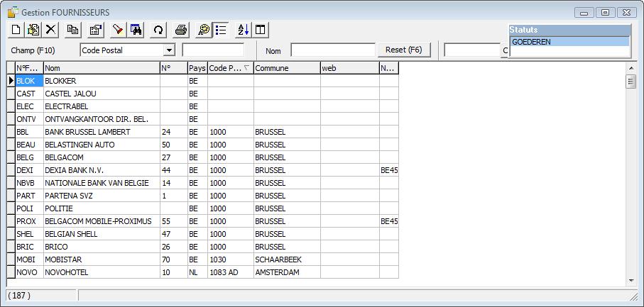
Task: Click the 1083 AD postal code cell
Action: [231, 272]
